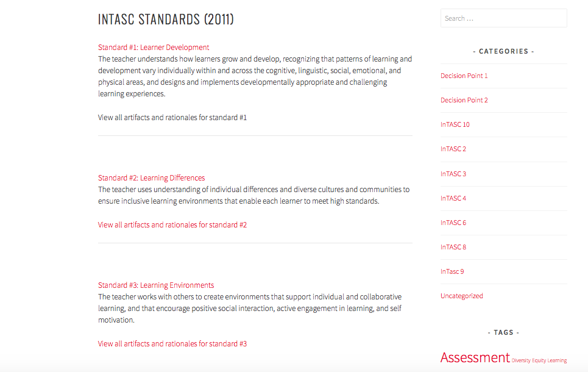The width and height of the screenshot is (588, 372).
Task: Select the Equity tag
Action: click(x=539, y=361)
